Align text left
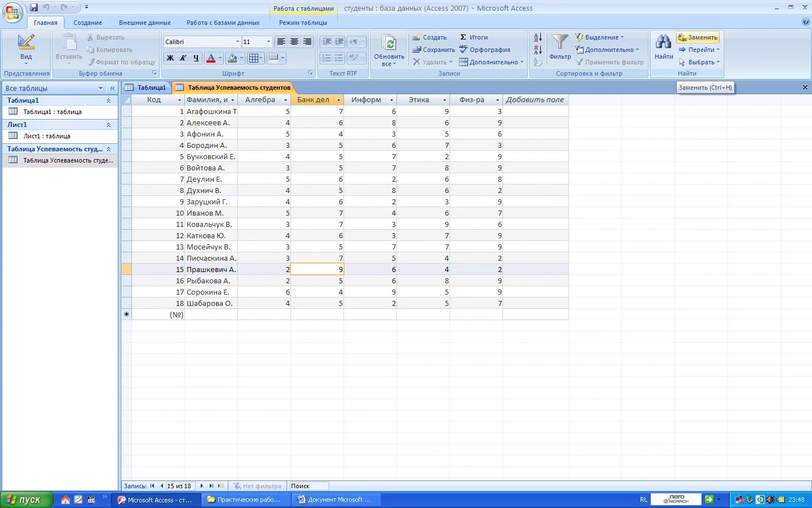 tap(281, 42)
